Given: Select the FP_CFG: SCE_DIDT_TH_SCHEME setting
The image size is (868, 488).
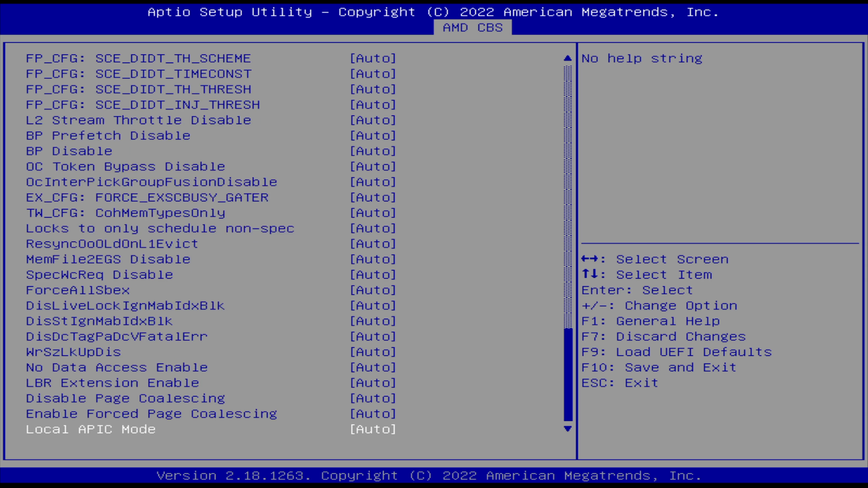Looking at the screenshot, I should (139, 59).
